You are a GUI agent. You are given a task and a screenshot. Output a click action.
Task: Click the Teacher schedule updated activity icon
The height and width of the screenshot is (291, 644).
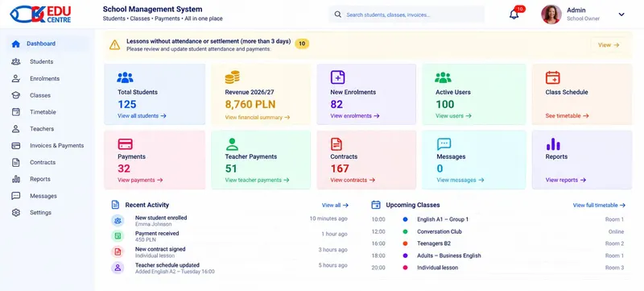118,268
